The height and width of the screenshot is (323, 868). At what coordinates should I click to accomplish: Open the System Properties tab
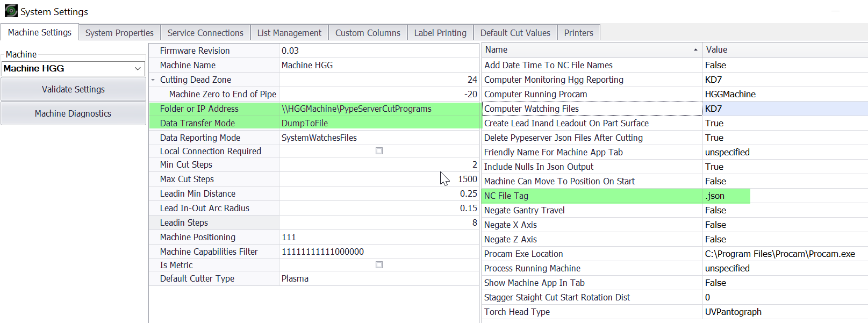pos(119,33)
